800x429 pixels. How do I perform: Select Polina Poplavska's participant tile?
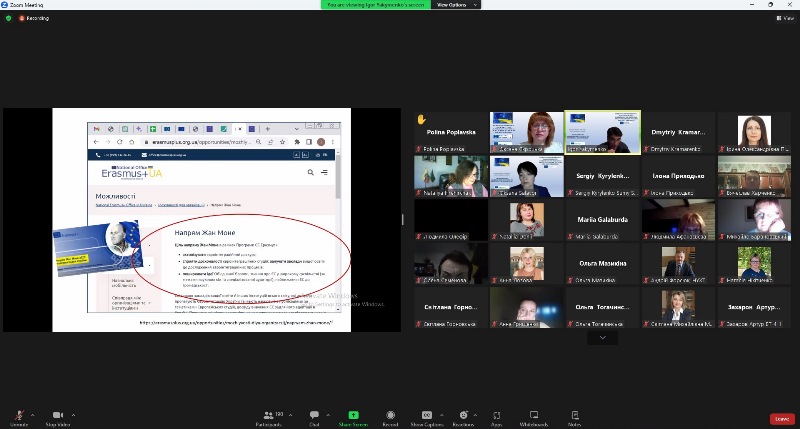[x=450, y=132]
